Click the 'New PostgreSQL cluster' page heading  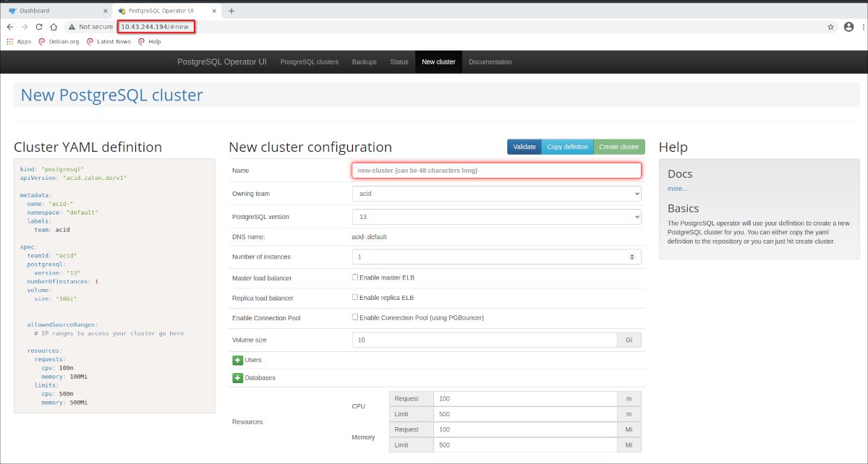[x=112, y=95]
